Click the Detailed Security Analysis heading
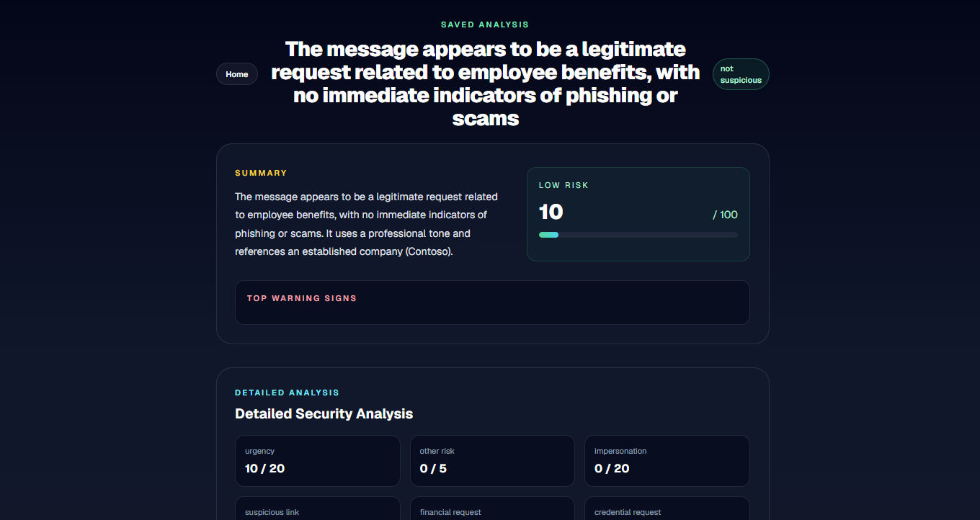980x520 pixels. pyautogui.click(x=324, y=414)
